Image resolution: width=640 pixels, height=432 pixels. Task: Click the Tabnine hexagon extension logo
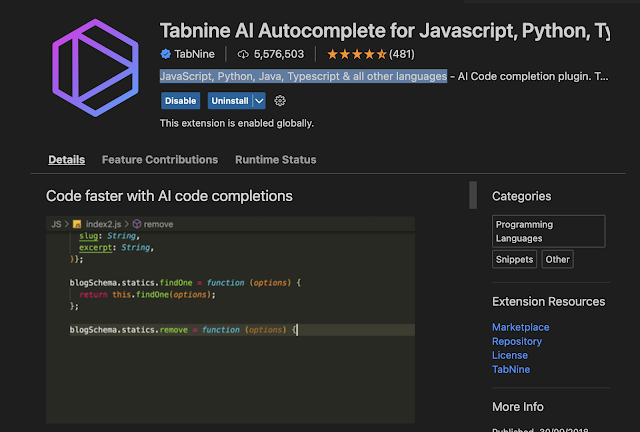tap(95, 68)
